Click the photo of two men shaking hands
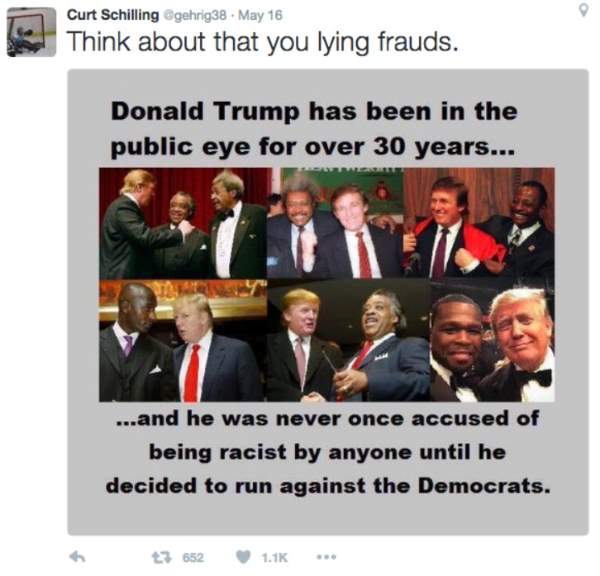 click(x=349, y=340)
